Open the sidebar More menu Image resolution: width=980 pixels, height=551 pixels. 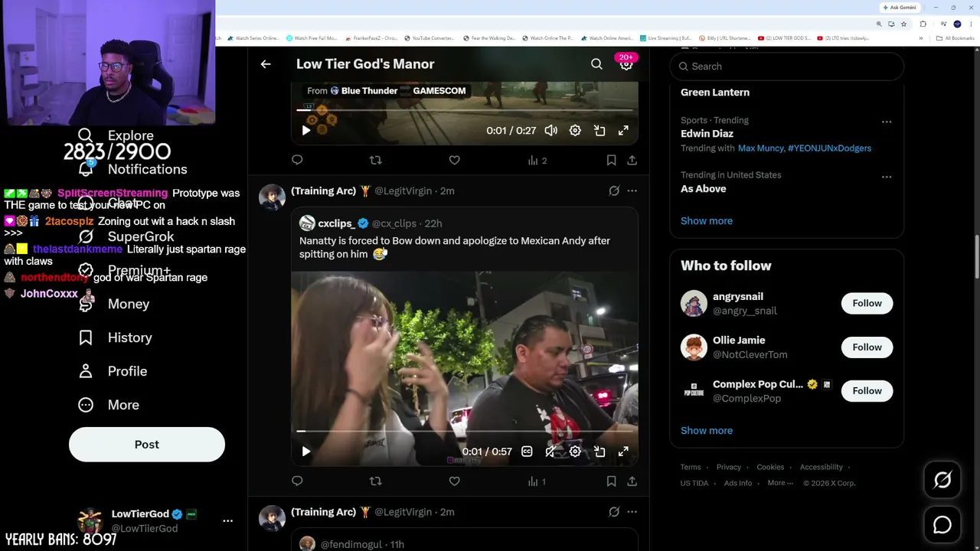click(109, 405)
